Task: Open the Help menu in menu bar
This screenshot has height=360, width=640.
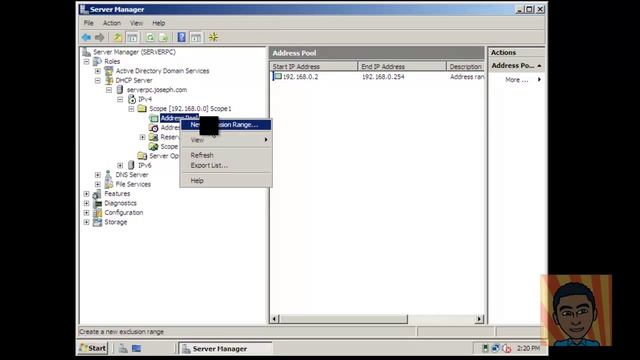Action: [158, 23]
